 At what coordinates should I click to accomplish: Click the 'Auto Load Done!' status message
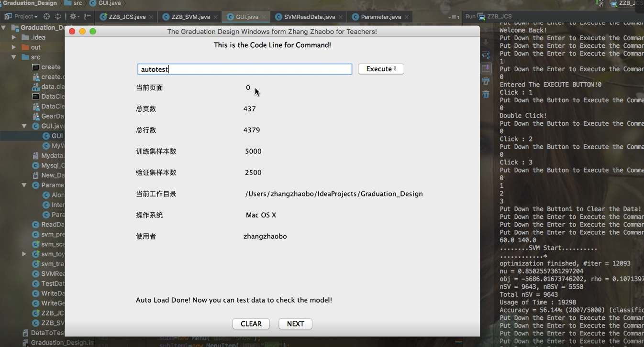234,300
